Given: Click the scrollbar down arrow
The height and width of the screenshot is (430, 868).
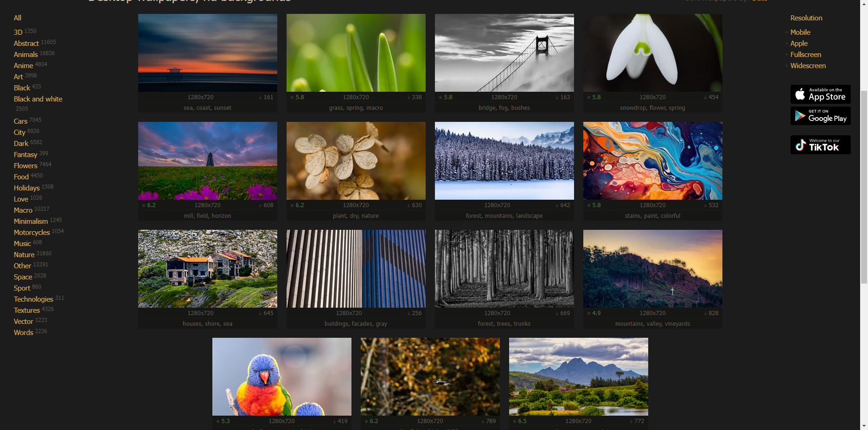Looking at the screenshot, I should (864, 426).
